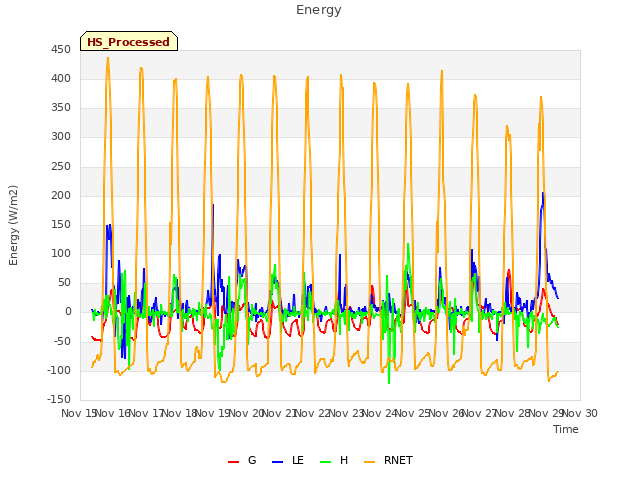Click the Nov 15 x-axis label
The image size is (640, 480).
click(x=78, y=413)
